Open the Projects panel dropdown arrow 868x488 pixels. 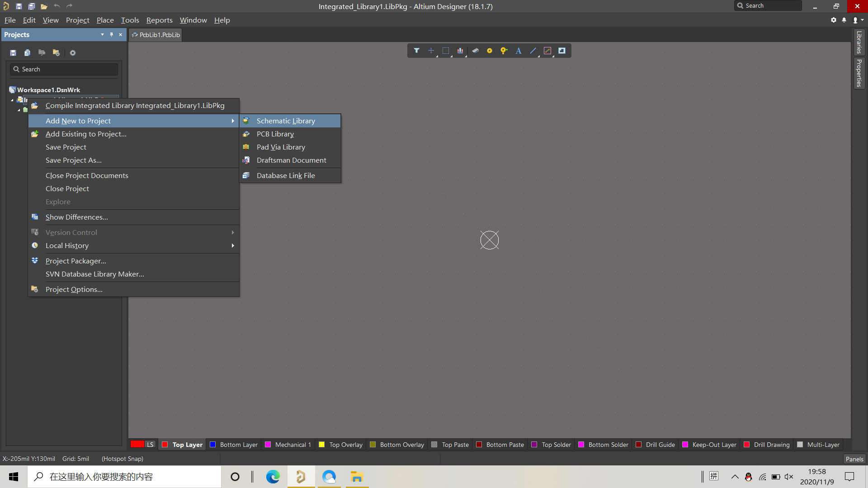(102, 34)
